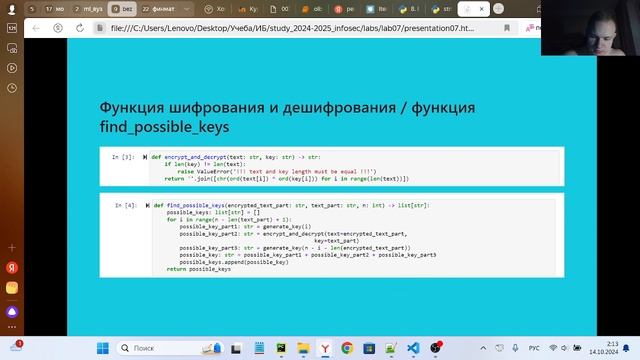Switch to the '2 ml_sys' tab group
The image size is (640, 360).
point(89,9)
